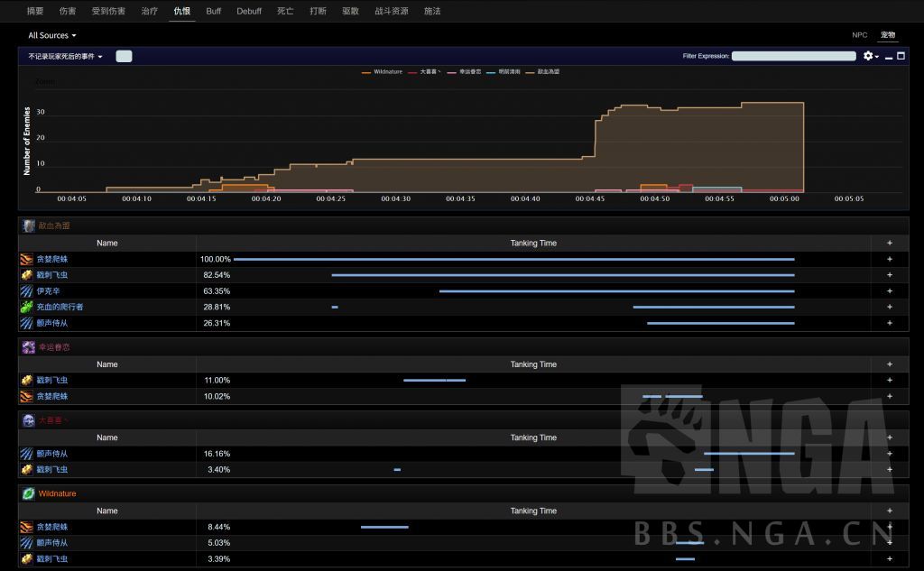Click the Wildnature green leaf icon
This screenshot has height=571, width=924.
tap(28, 493)
